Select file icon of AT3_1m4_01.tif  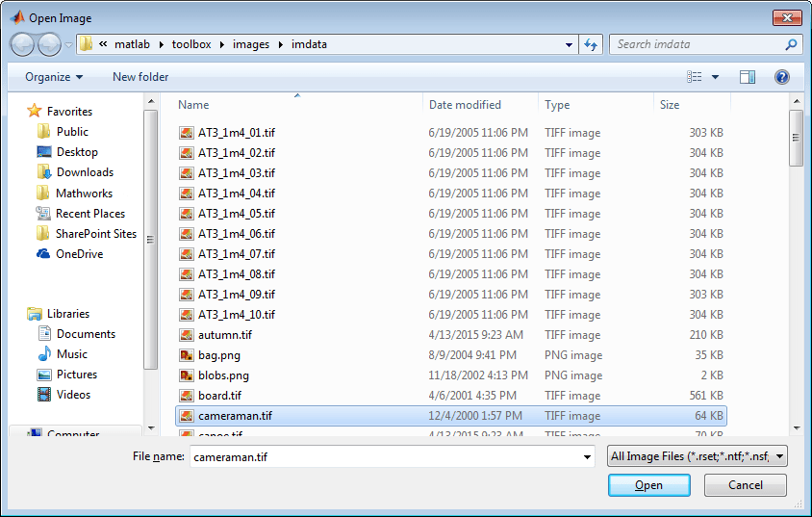187,133
